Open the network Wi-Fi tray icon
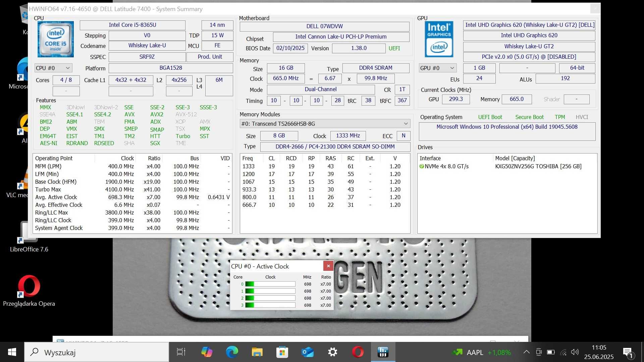Screen dimensions: 644x362 click(x=563, y=352)
